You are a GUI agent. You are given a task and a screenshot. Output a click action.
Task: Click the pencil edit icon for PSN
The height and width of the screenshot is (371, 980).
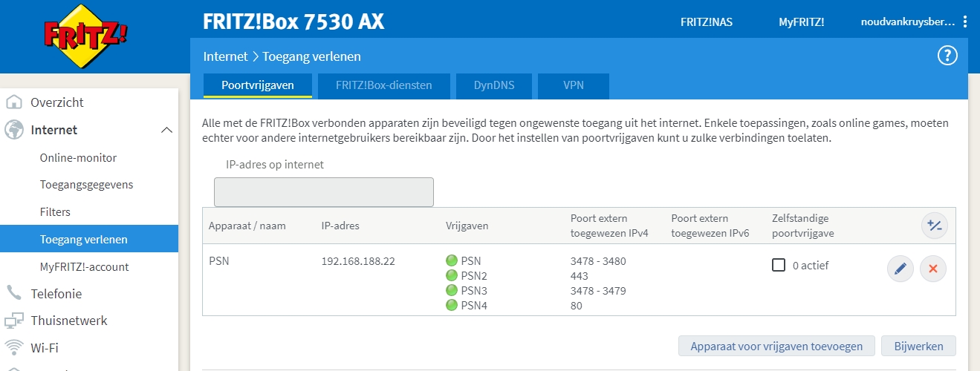coord(901,269)
